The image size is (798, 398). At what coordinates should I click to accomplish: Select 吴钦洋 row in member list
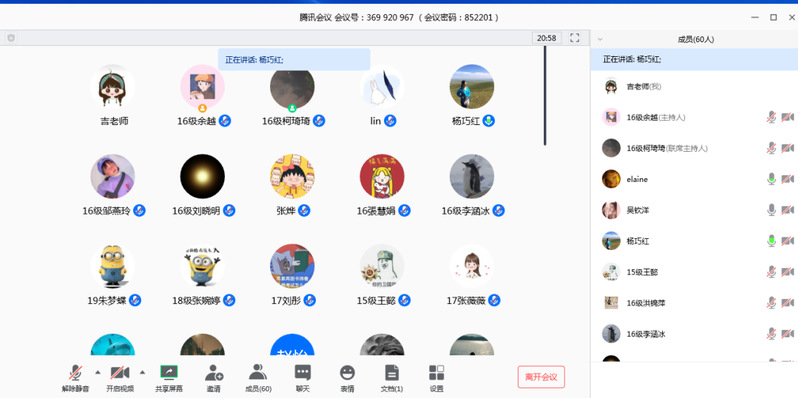(x=694, y=210)
